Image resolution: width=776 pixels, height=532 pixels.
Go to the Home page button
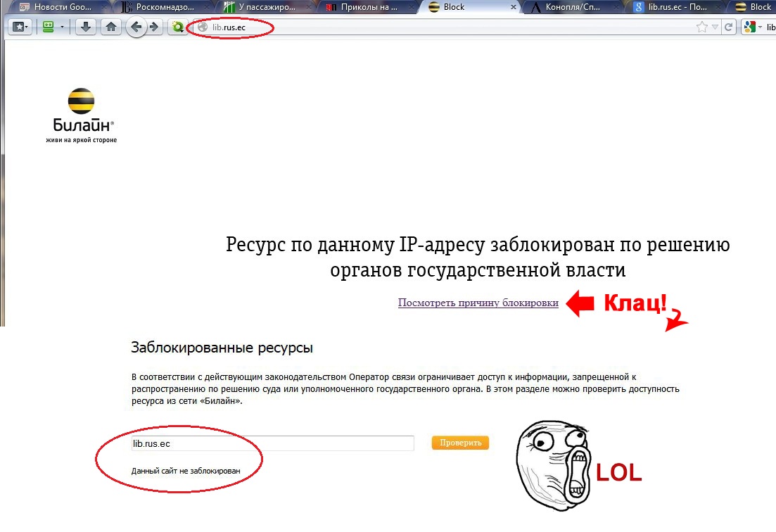(x=111, y=27)
